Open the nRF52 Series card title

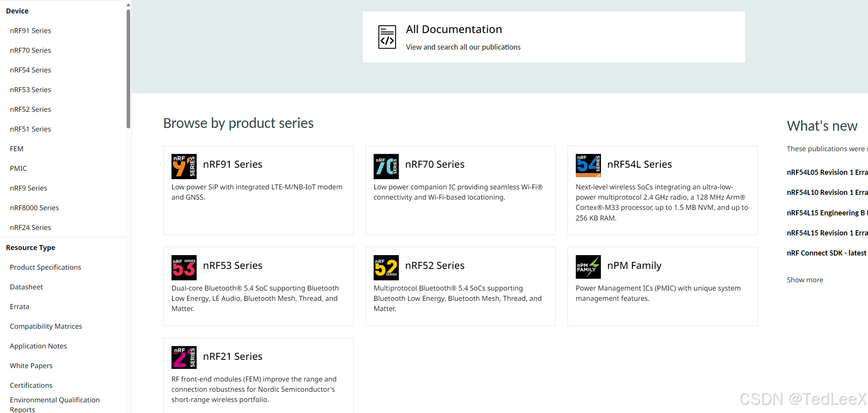click(435, 265)
